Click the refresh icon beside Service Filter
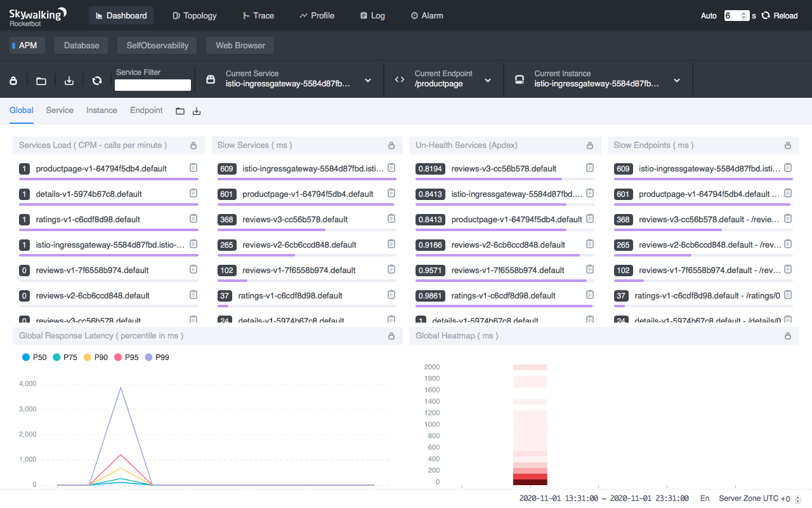Viewport: 812px width, 508px height. point(97,81)
